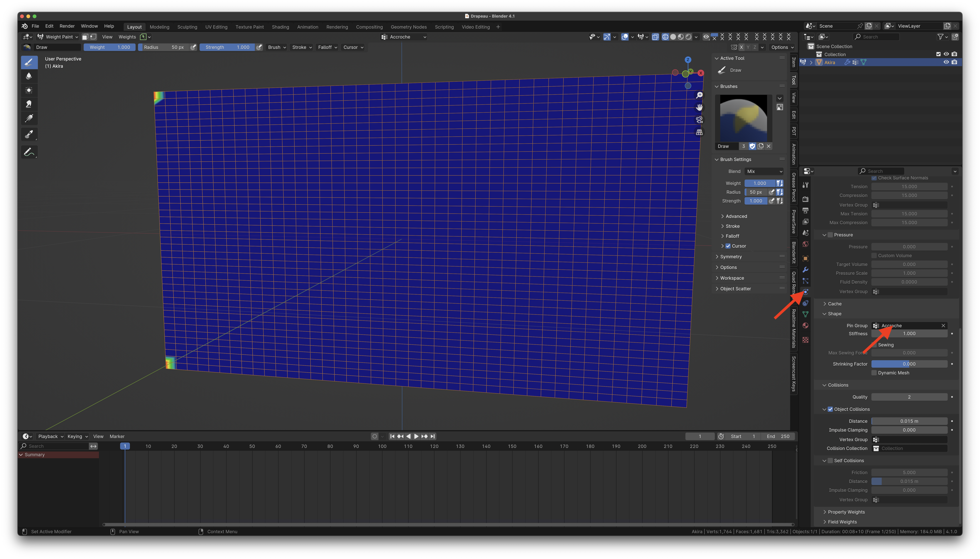
Task: Open the Falloff dropdown in header
Action: (327, 47)
